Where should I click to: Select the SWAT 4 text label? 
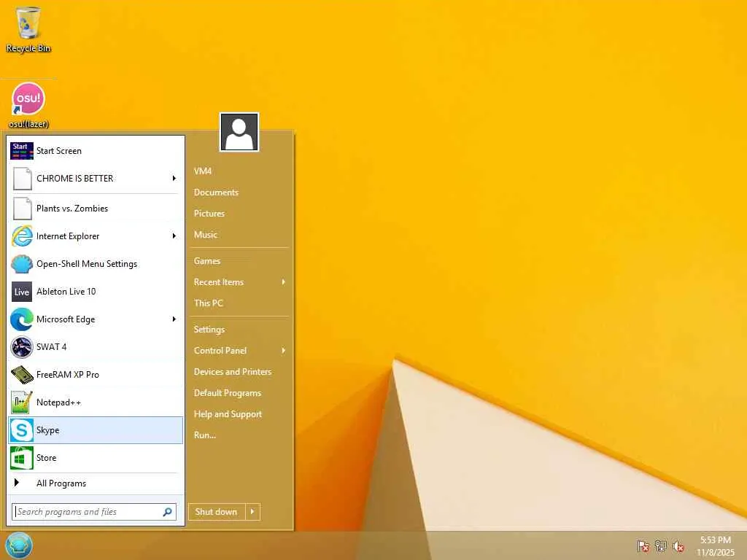[x=52, y=346]
